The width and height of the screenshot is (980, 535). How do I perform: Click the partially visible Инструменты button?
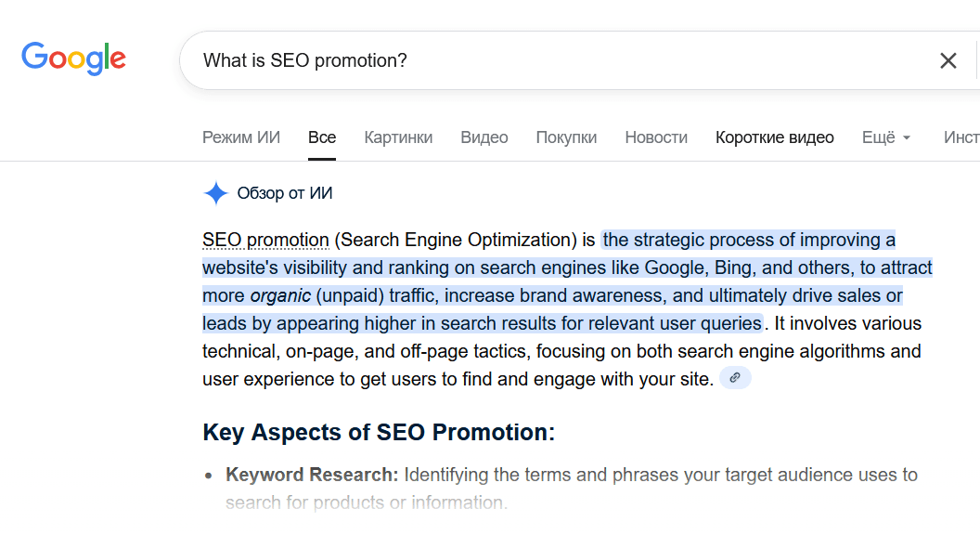[961, 137]
